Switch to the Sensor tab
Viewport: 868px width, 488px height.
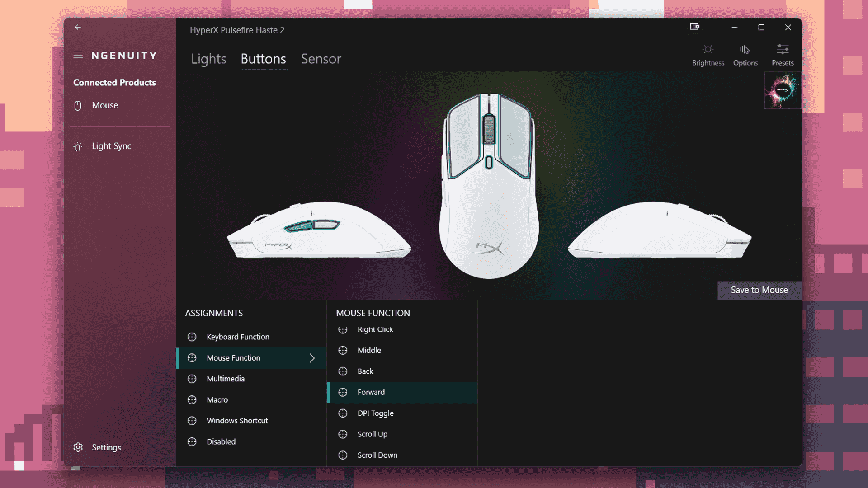coord(321,58)
